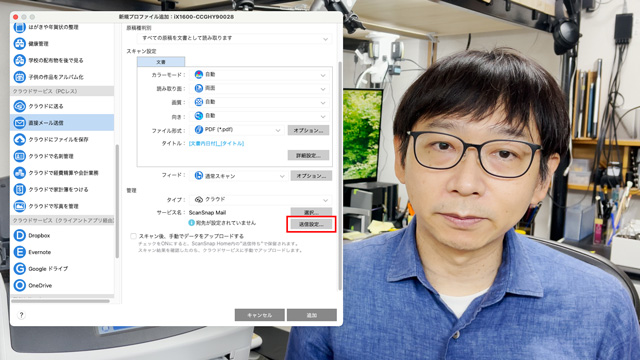Click the 送信設定... button
640x360 pixels.
point(311,224)
